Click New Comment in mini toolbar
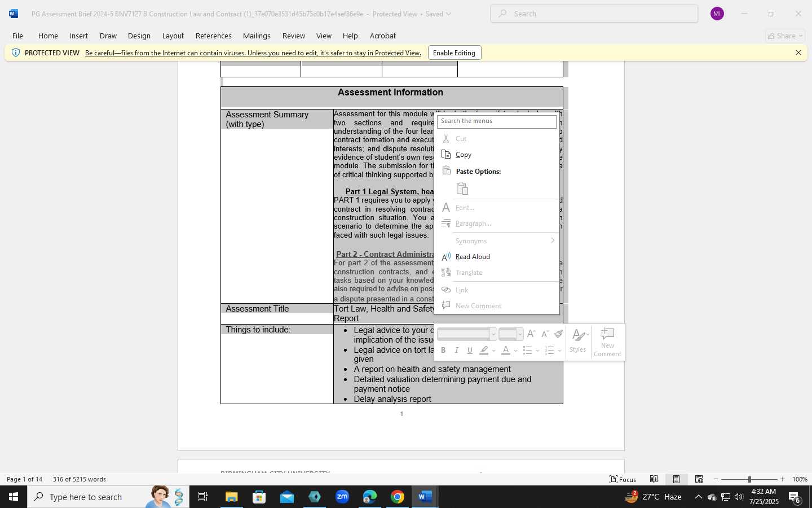This screenshot has width=812, height=508. click(x=607, y=341)
